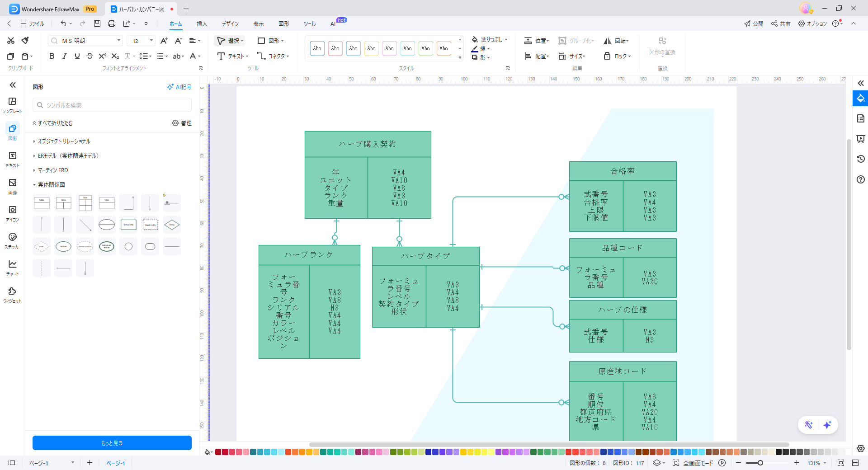The height and width of the screenshot is (470, 868).
Task: Expand the Martin ERD category
Action: click(51, 170)
